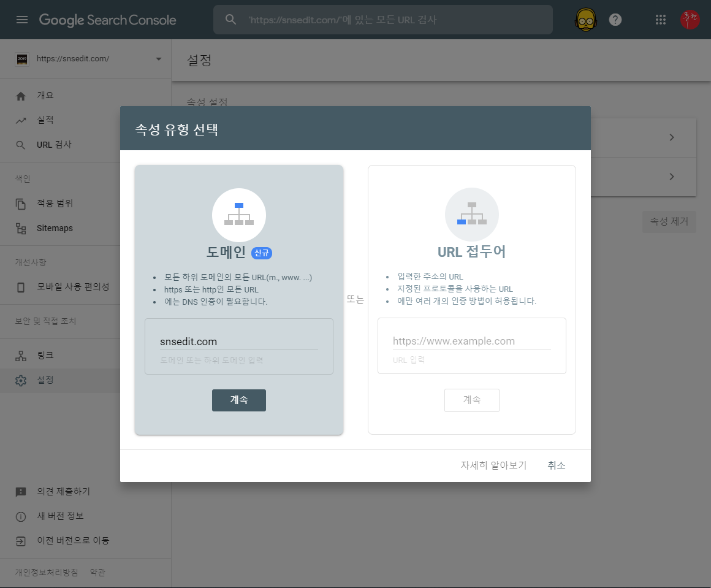Click the search magnifier icon in top bar
This screenshot has height=588, width=711.
(230, 20)
